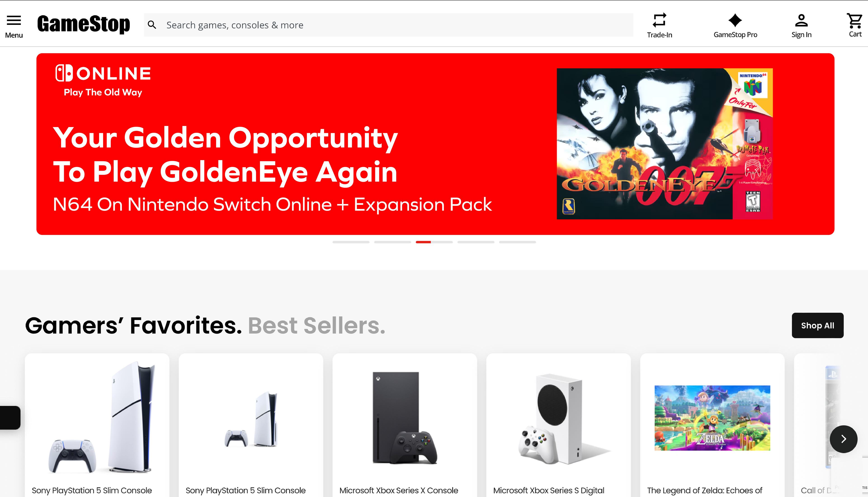Click the GameStop logo
Image resolution: width=868 pixels, height=497 pixels.
coord(84,24)
